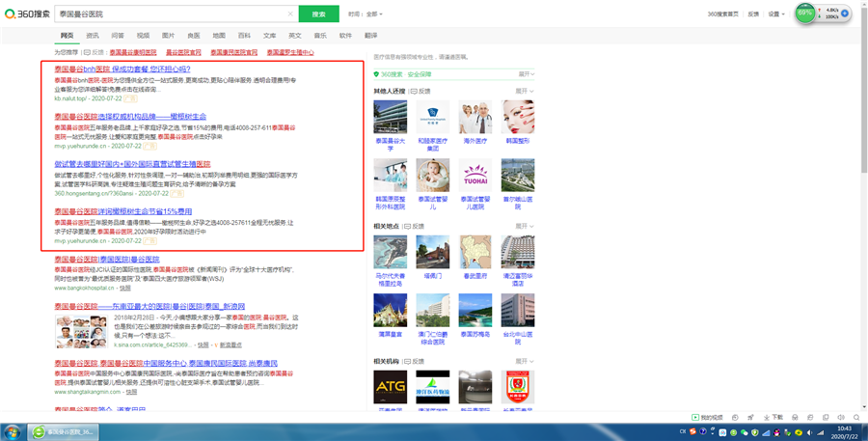Open 下载 downloads in status bar
The image size is (868, 441).
(x=773, y=417)
